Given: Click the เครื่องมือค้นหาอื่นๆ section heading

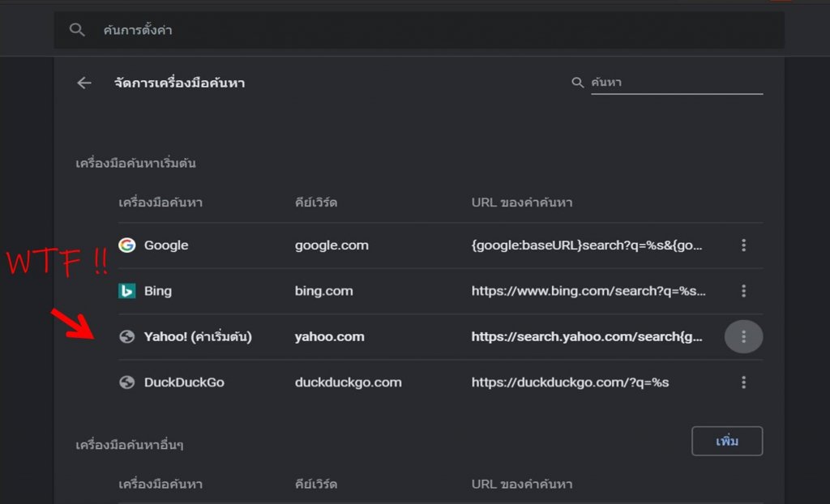Looking at the screenshot, I should (130, 445).
